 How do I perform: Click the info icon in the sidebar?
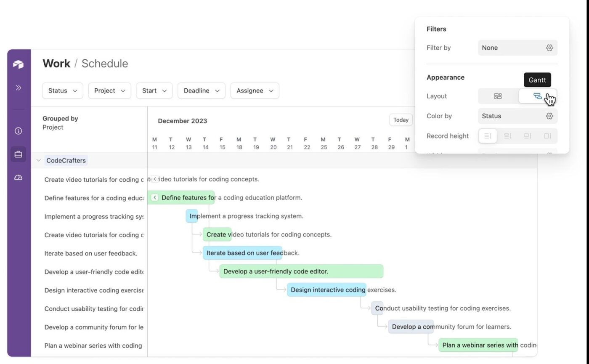click(18, 131)
